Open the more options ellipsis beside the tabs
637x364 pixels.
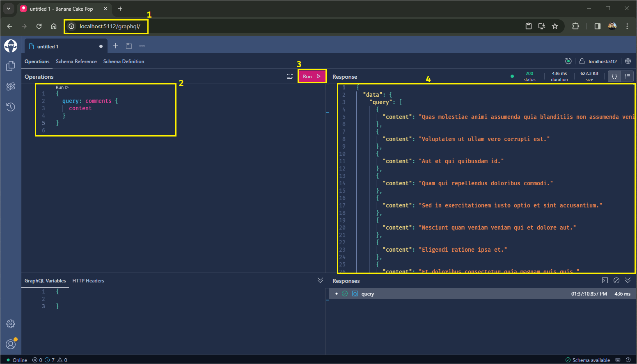click(142, 46)
